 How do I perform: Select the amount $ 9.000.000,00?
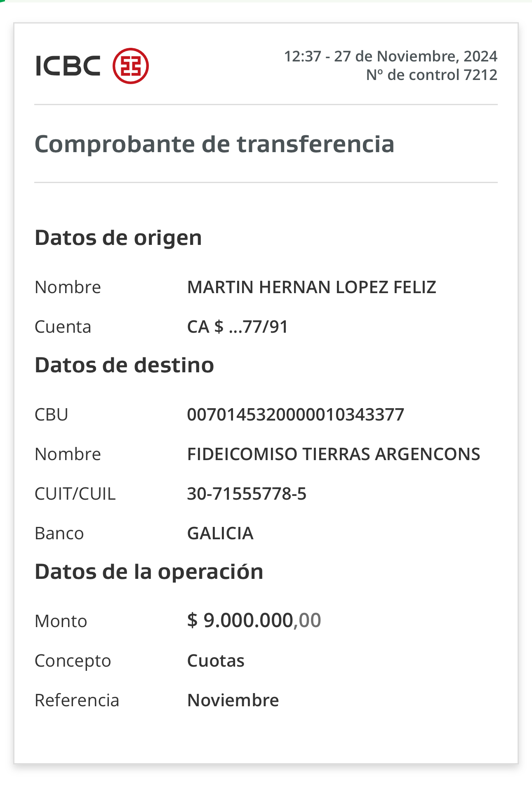pyautogui.click(x=254, y=620)
